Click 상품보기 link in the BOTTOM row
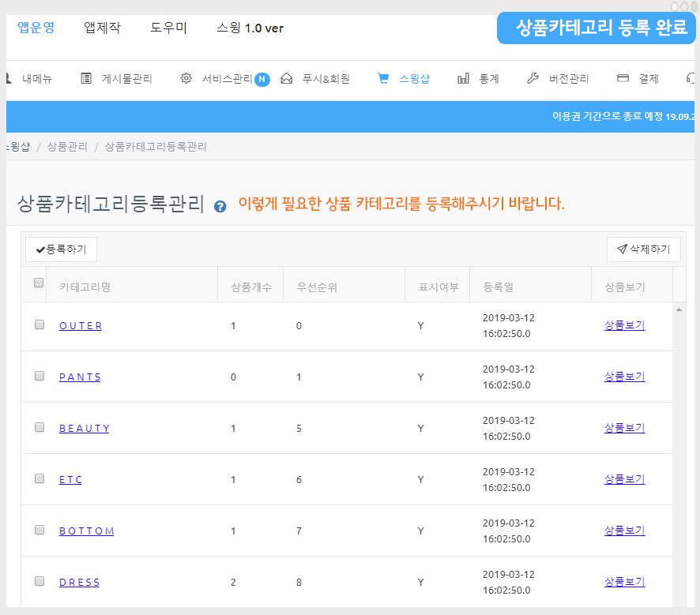Viewport: 700px width, 615px height. (624, 531)
